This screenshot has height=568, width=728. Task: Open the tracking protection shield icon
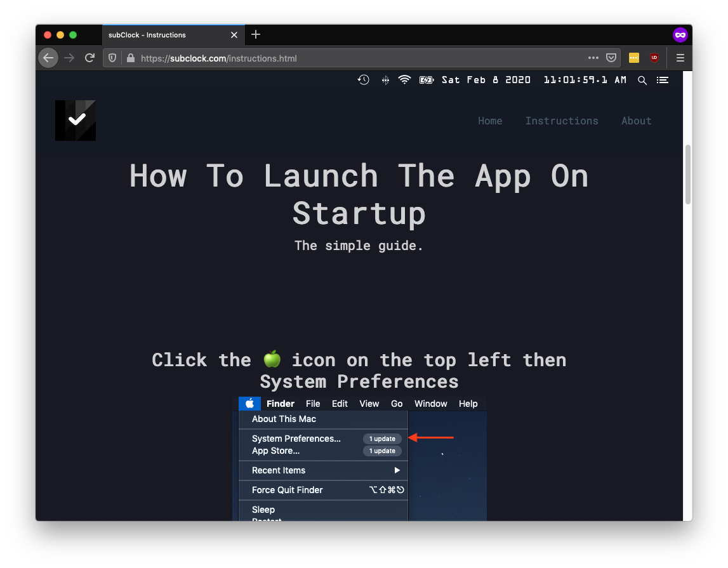click(x=112, y=58)
